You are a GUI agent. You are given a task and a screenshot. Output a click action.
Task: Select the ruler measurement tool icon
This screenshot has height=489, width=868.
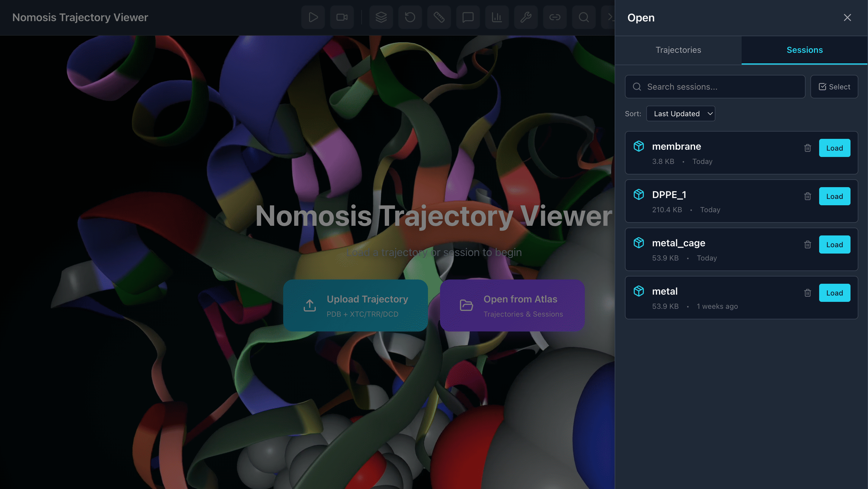click(x=439, y=17)
